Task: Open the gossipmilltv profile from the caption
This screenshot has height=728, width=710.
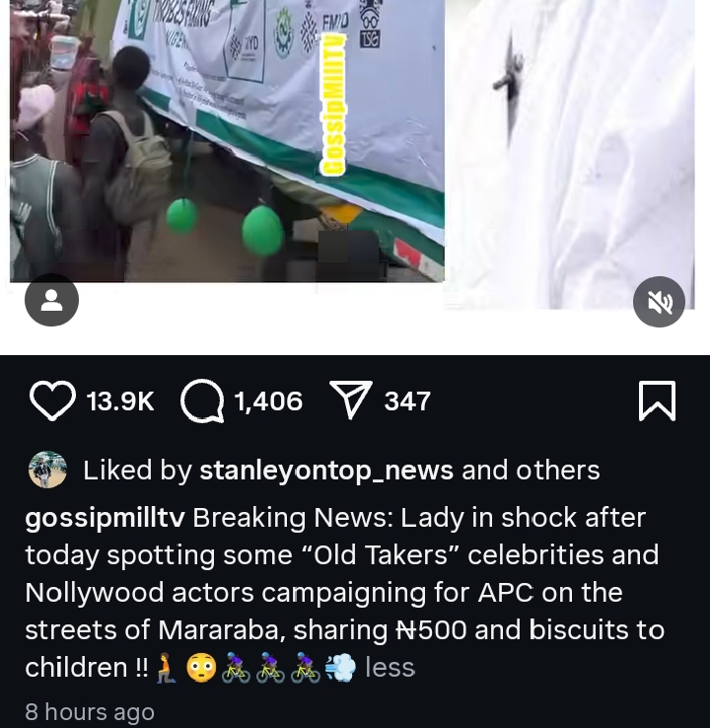Action: click(x=106, y=517)
